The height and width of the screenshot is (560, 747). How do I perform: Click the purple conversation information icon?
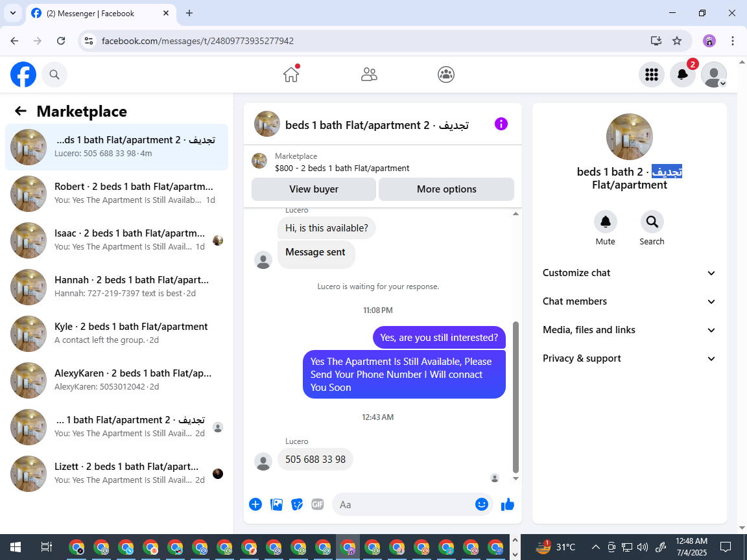(501, 124)
